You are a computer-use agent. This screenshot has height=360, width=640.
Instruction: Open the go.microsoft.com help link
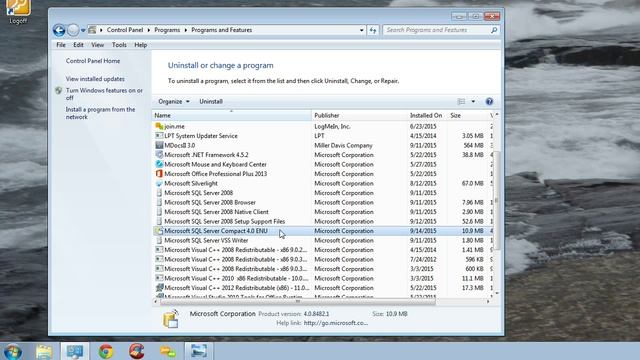pyautogui.click(x=336, y=323)
